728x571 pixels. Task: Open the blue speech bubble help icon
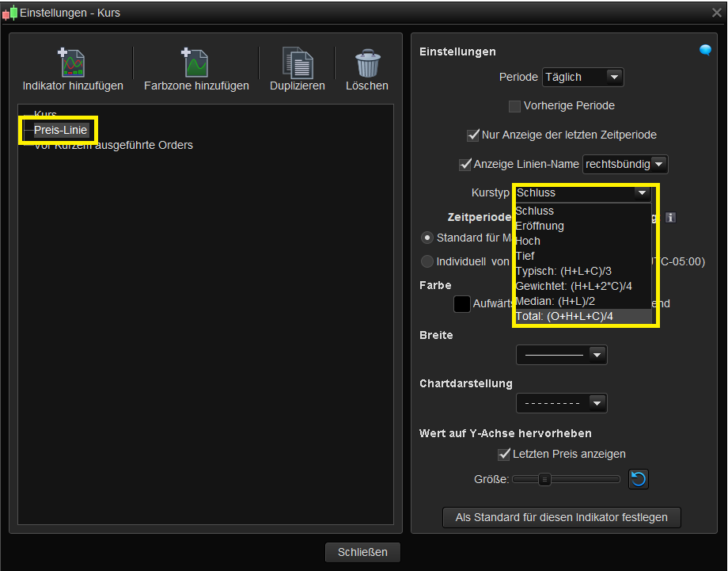tap(705, 50)
